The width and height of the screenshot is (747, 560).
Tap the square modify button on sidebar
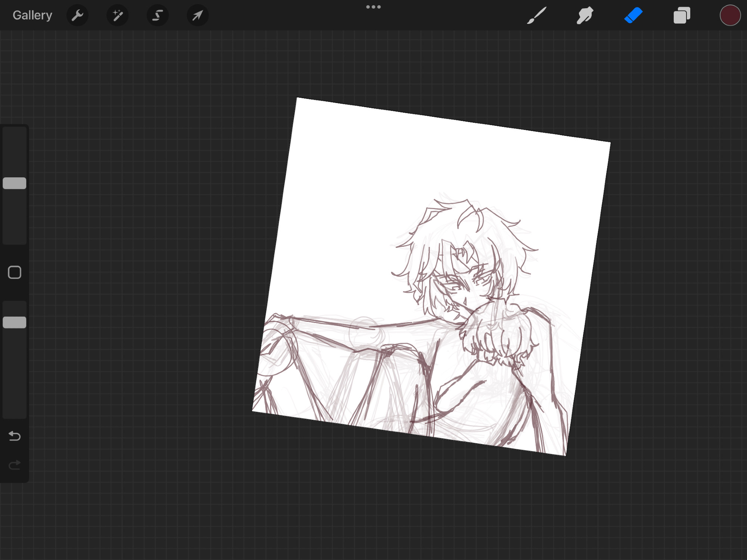15,273
